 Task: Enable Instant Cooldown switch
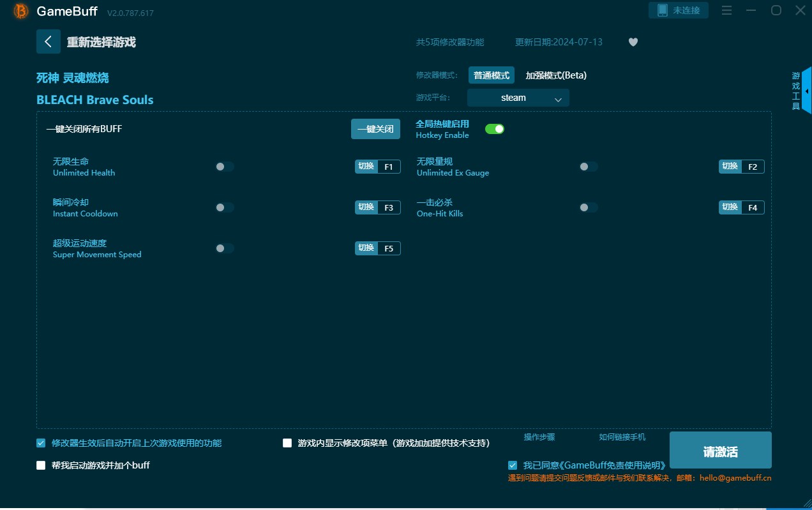(x=225, y=207)
